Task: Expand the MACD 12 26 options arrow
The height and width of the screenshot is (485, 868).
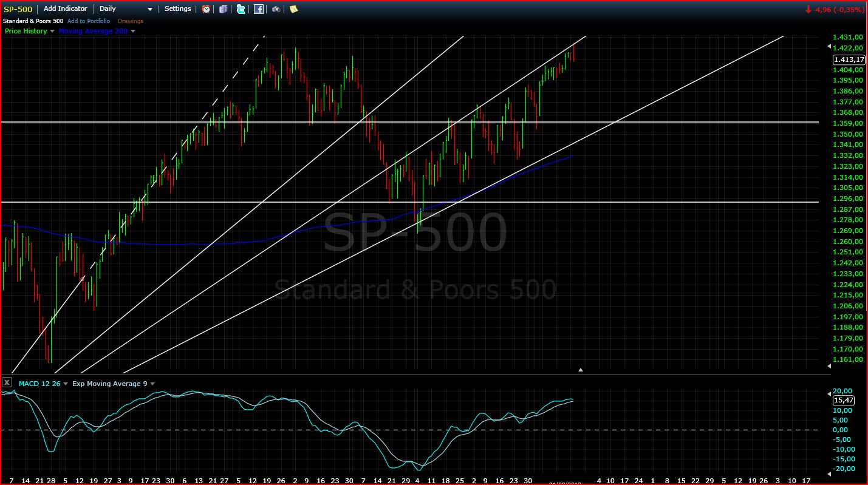Action: pos(66,384)
